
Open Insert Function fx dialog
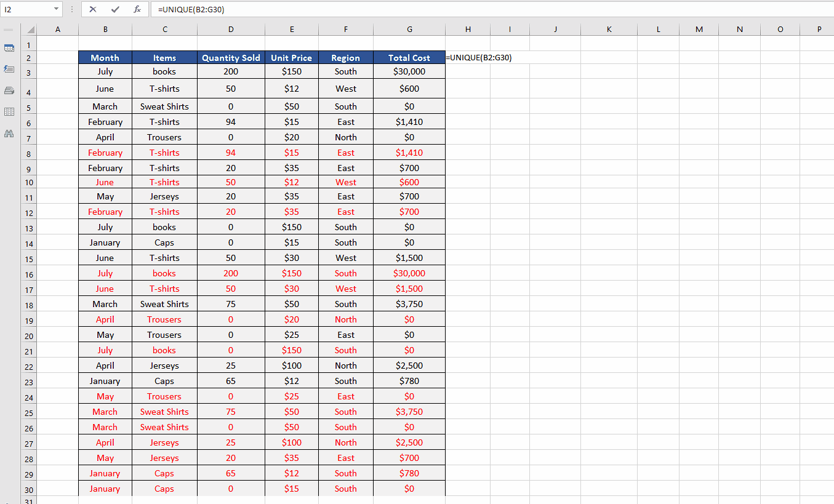coord(137,9)
